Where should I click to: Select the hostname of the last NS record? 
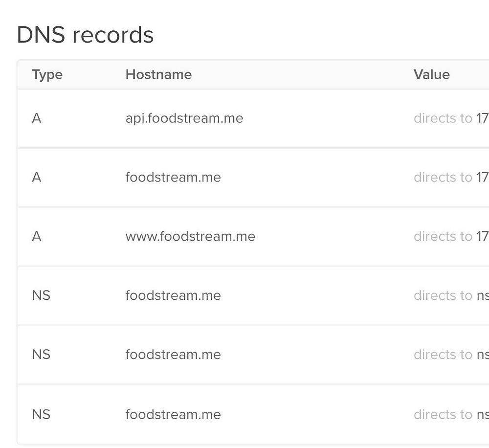click(173, 414)
